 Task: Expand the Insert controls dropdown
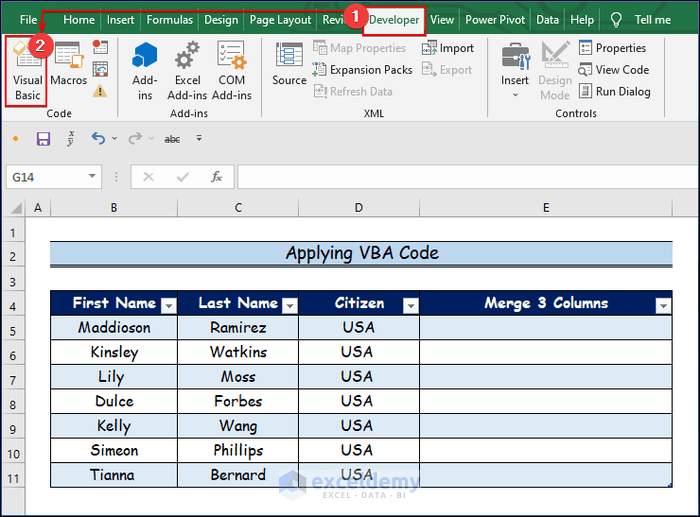point(515,95)
